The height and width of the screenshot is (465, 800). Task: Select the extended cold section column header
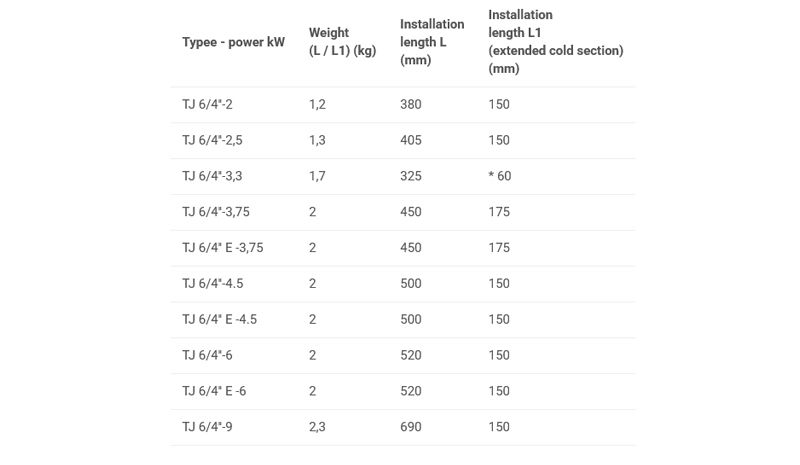pyautogui.click(x=555, y=42)
